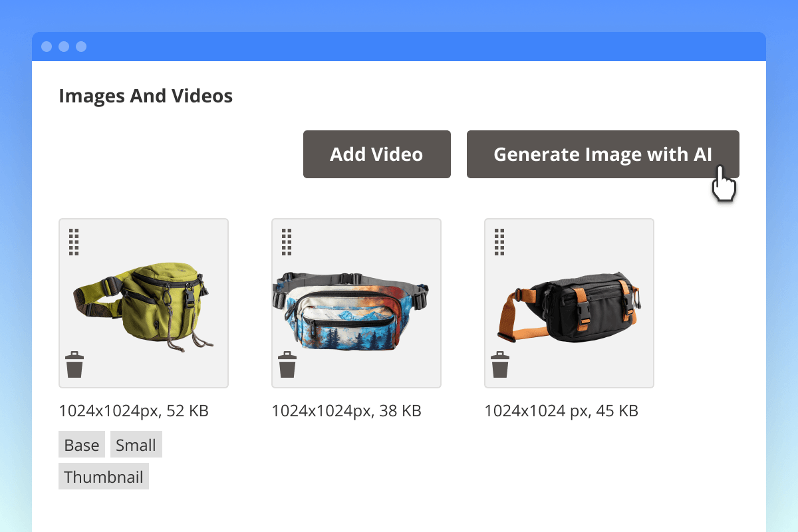Remove the black and orange bag image
Image resolution: width=798 pixels, height=532 pixels.
point(500,365)
